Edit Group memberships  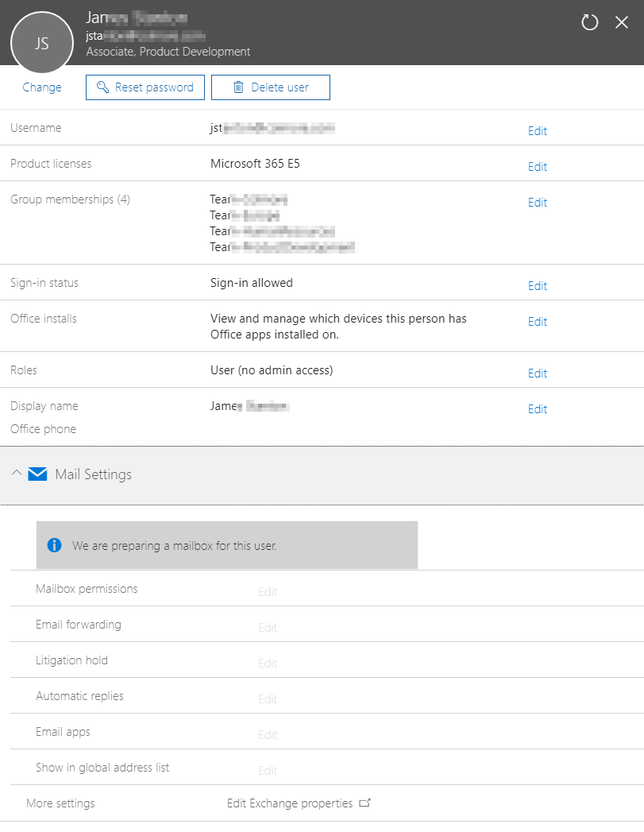click(538, 203)
